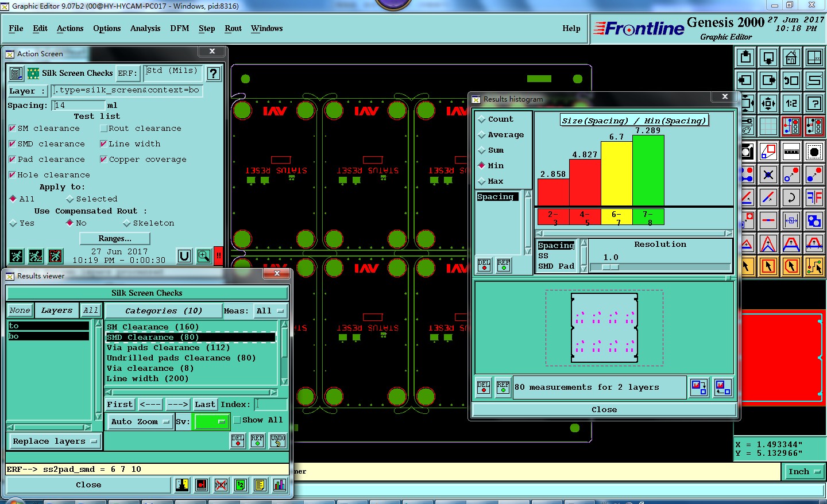Screen dimensions: 827x504
Task: Toggle the SM clearance checkbox
Action: click(12, 128)
